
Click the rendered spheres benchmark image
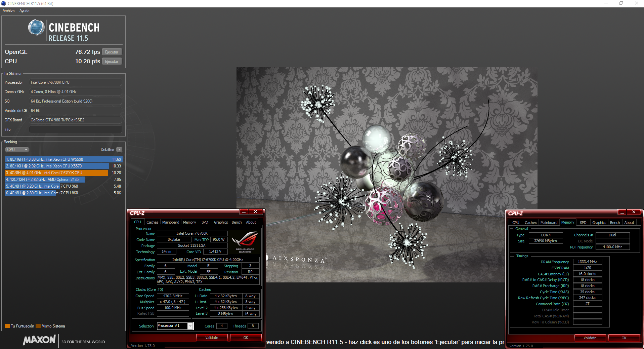point(387,175)
